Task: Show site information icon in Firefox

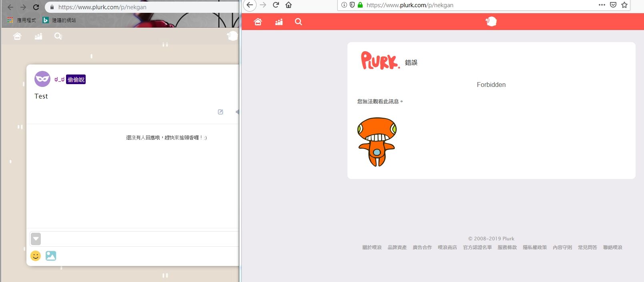Action: pyautogui.click(x=344, y=5)
